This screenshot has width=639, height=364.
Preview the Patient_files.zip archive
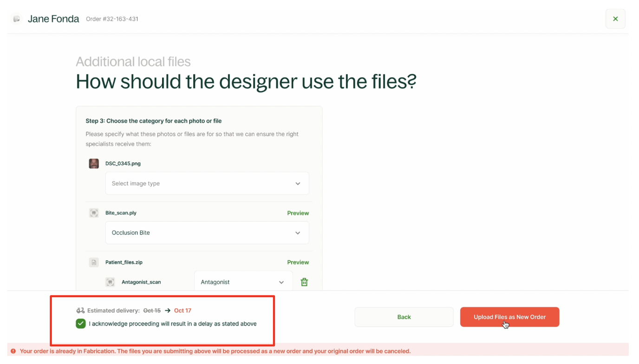298,262
